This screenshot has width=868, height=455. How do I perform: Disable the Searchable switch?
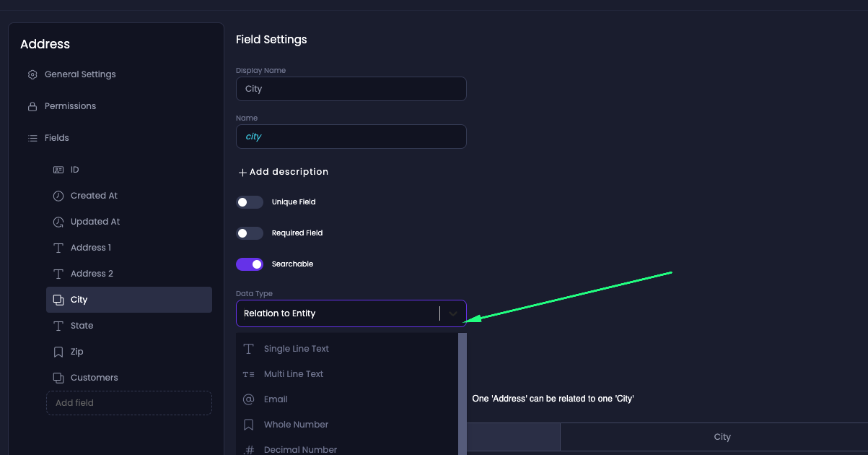pos(250,264)
